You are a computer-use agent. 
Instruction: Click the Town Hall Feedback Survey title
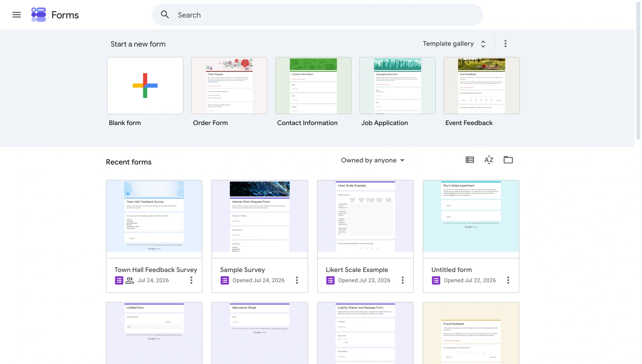pos(156,270)
